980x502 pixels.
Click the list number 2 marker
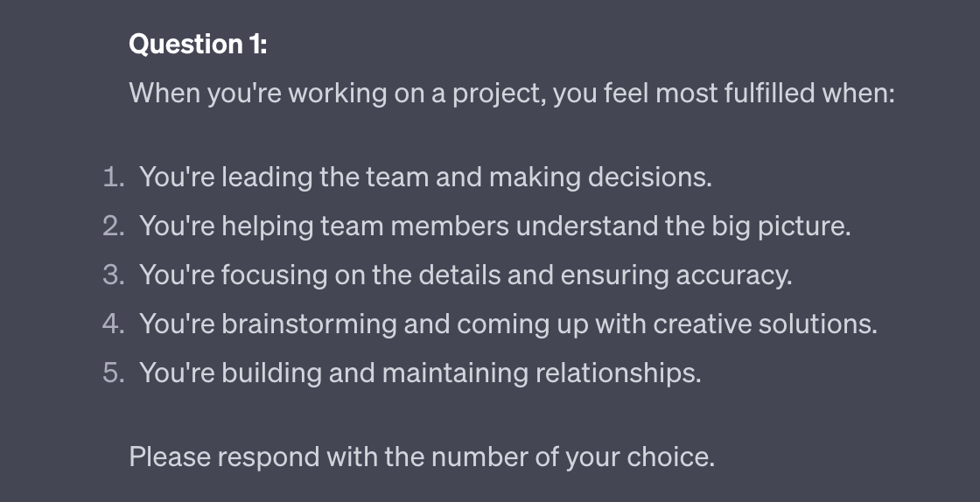(x=114, y=227)
